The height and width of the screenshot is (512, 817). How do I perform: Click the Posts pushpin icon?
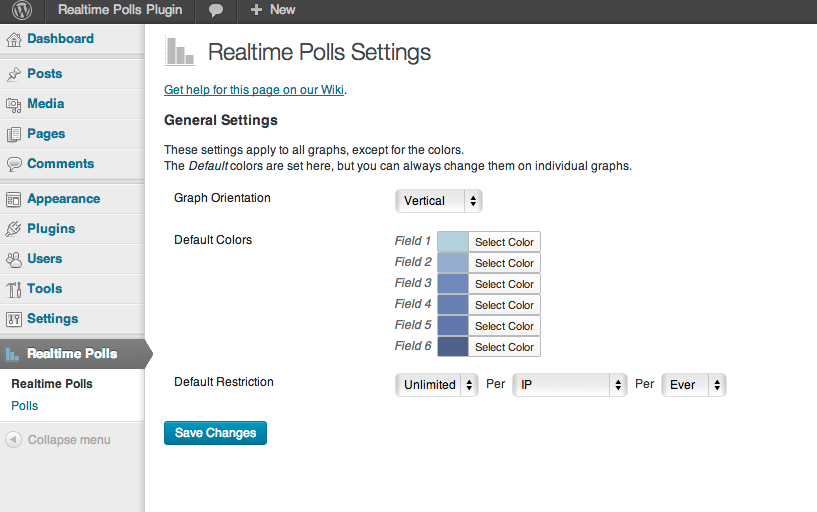coord(14,74)
